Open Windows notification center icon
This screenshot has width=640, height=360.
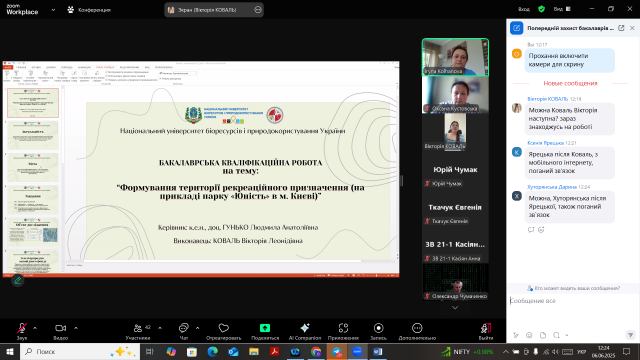[x=627, y=351]
